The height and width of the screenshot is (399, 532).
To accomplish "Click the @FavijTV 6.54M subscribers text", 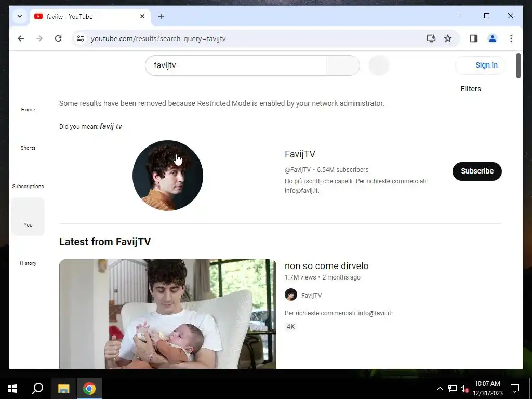I will click(326, 170).
